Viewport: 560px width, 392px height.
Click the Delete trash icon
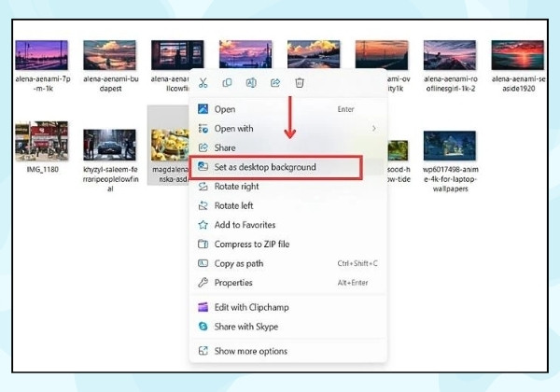click(x=300, y=83)
